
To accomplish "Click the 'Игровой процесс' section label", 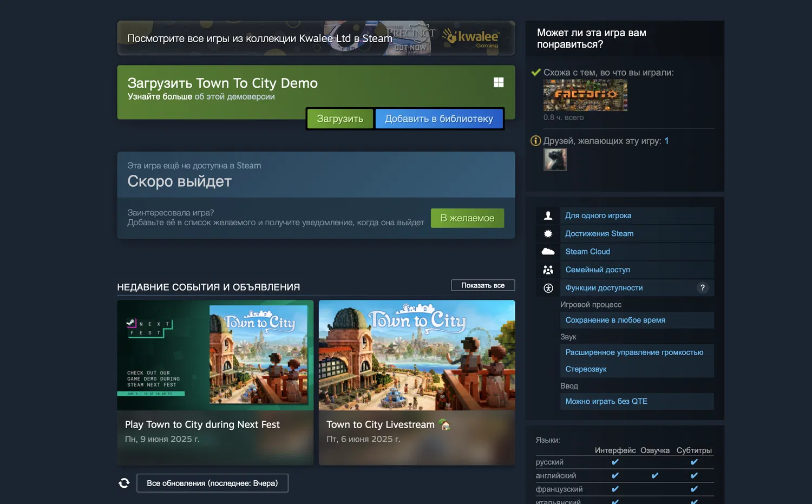I will 591,305.
